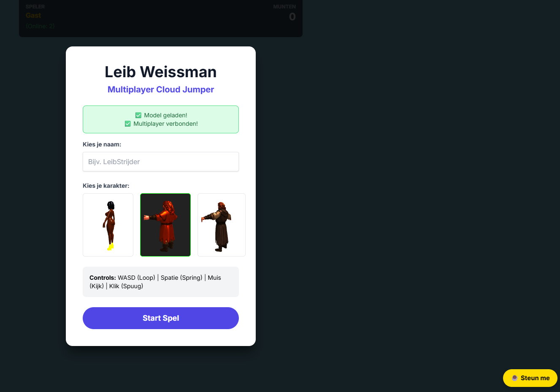Screen dimensions: 560x392
Task: Click the green checkmark next to Model geladen
Action: click(138, 115)
